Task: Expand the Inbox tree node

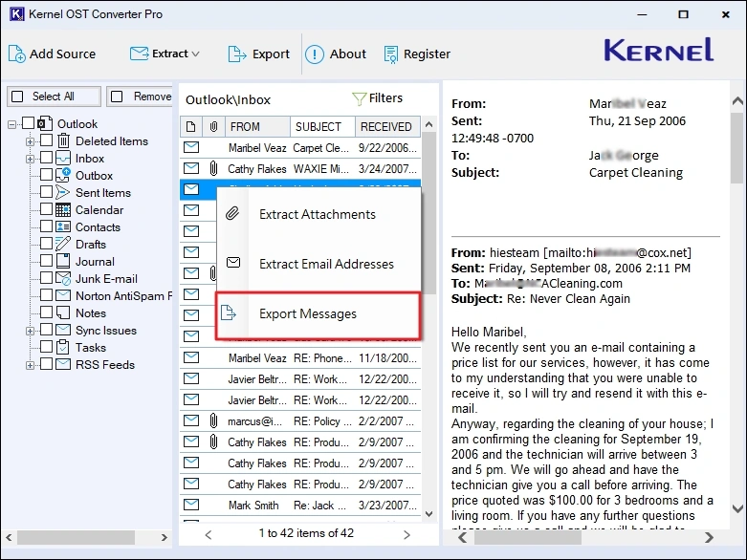Action: pos(30,159)
